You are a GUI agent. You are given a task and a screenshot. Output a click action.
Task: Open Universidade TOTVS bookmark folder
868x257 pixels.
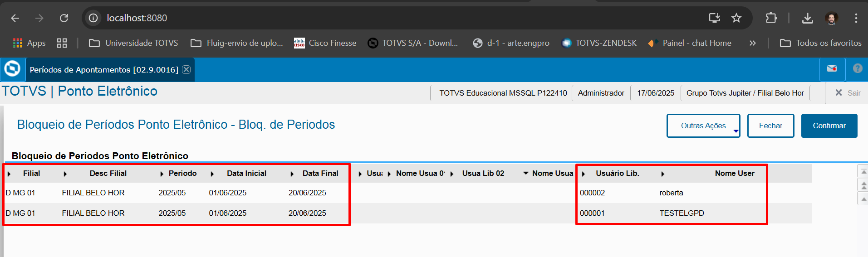[133, 43]
